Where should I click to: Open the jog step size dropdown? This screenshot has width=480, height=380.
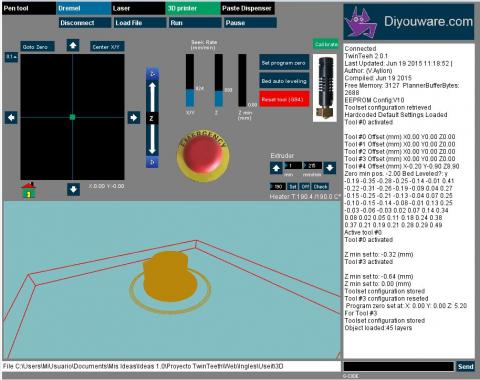[x=11, y=57]
